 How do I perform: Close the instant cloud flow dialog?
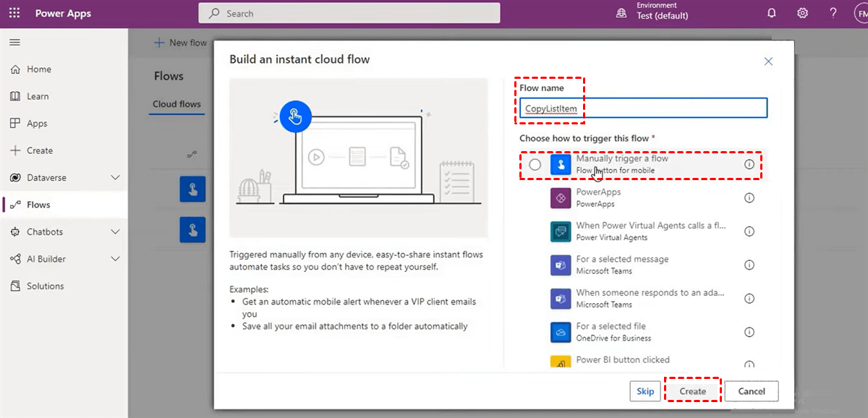[769, 61]
